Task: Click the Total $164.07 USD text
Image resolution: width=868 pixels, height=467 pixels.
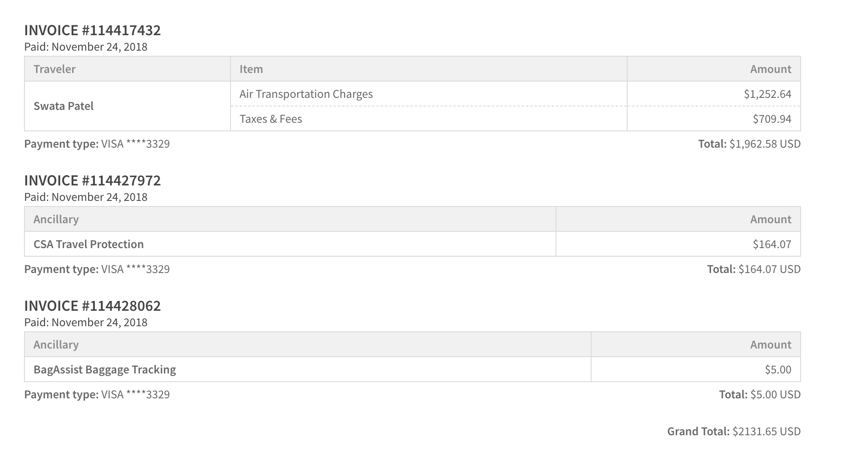Action: [754, 269]
